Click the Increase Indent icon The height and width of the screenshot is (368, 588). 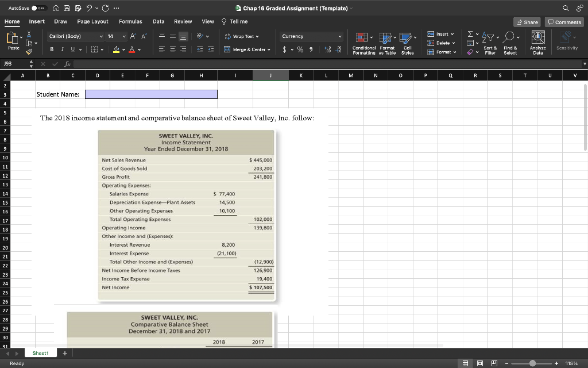click(211, 49)
